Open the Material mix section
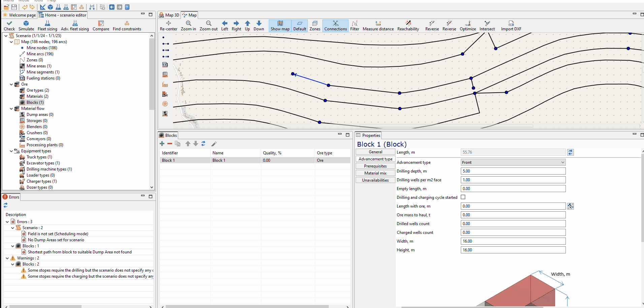Screen dimensions: 644x308 point(375,173)
